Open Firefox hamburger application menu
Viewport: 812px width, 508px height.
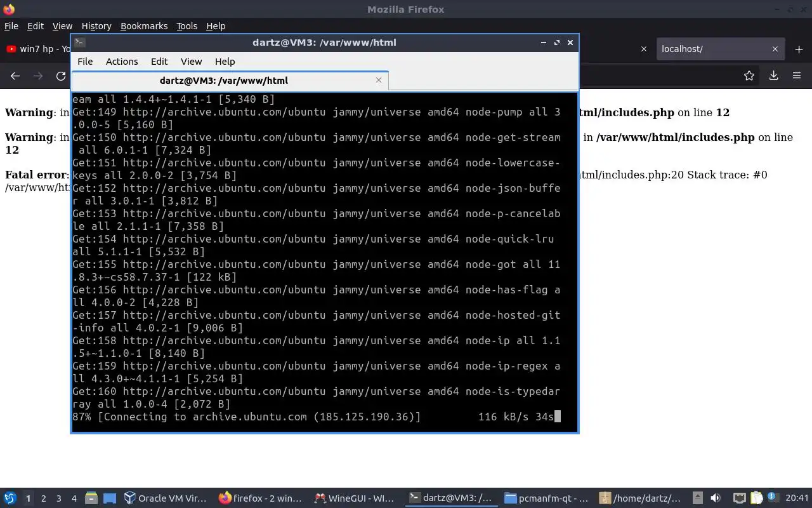797,76
